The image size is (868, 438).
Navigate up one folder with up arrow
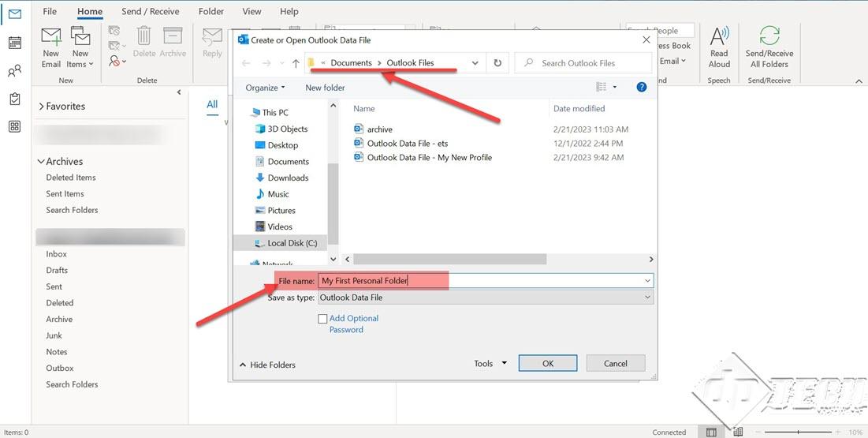(296, 63)
